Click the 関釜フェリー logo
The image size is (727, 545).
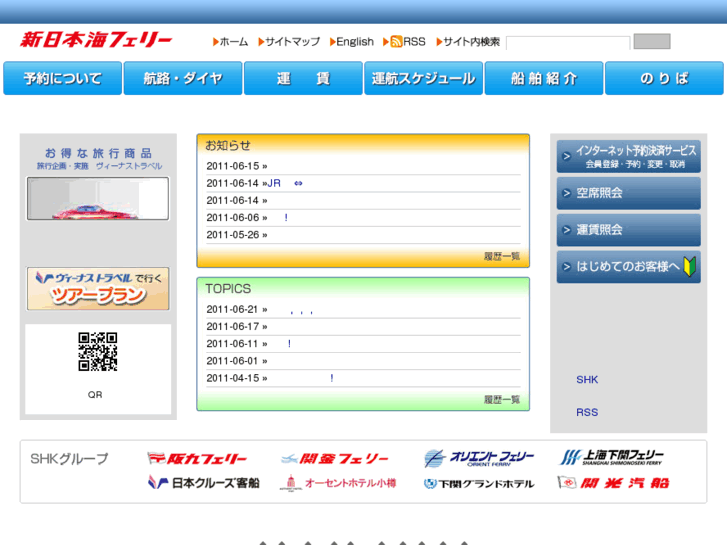[334, 459]
